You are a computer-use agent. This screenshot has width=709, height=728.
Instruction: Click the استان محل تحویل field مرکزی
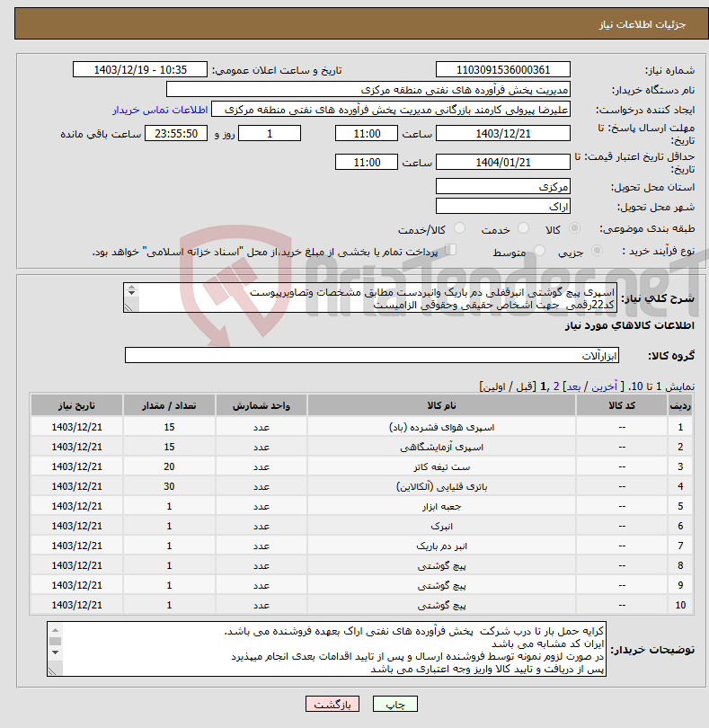click(503, 187)
